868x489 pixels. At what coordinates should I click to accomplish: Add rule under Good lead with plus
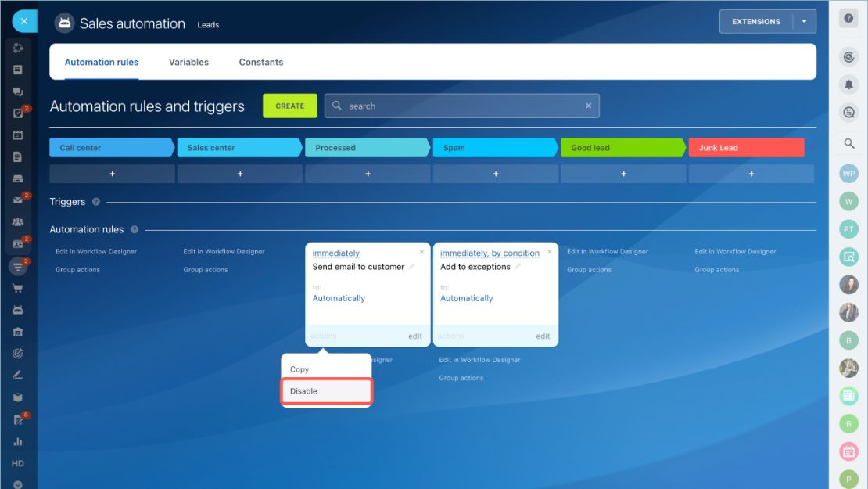[x=623, y=174]
